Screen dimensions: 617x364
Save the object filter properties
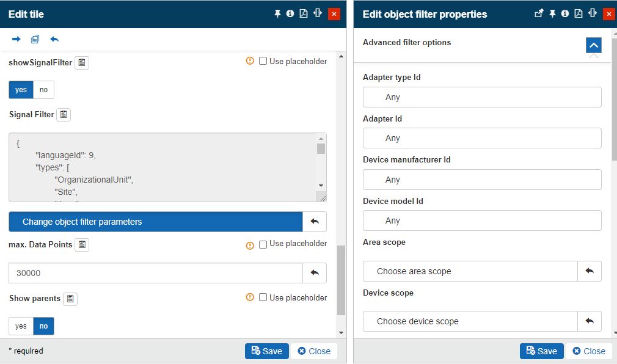(x=541, y=351)
